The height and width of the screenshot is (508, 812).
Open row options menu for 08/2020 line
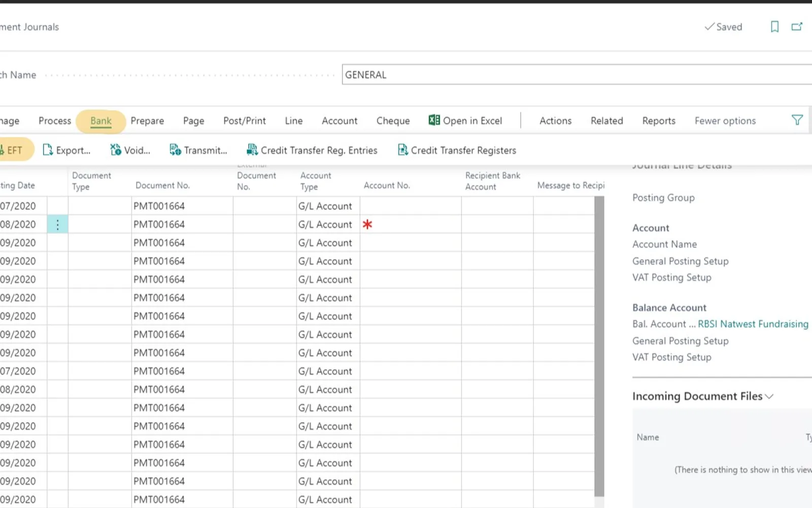click(x=57, y=225)
